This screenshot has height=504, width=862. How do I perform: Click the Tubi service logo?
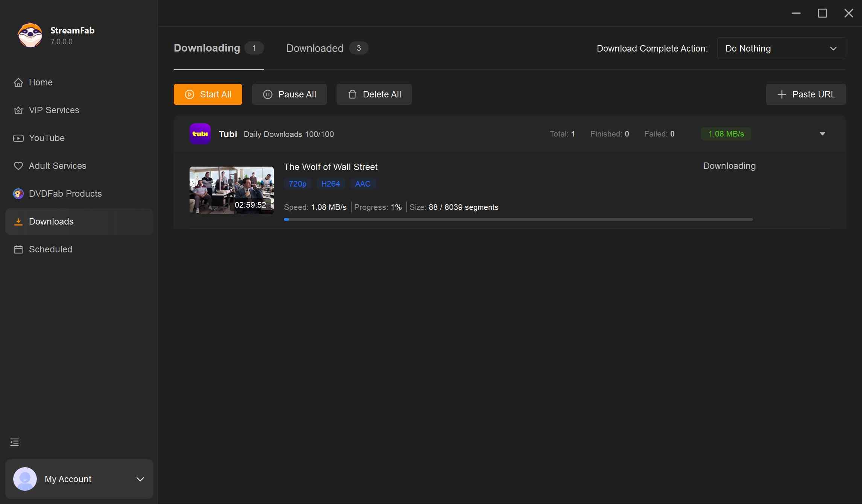[200, 134]
